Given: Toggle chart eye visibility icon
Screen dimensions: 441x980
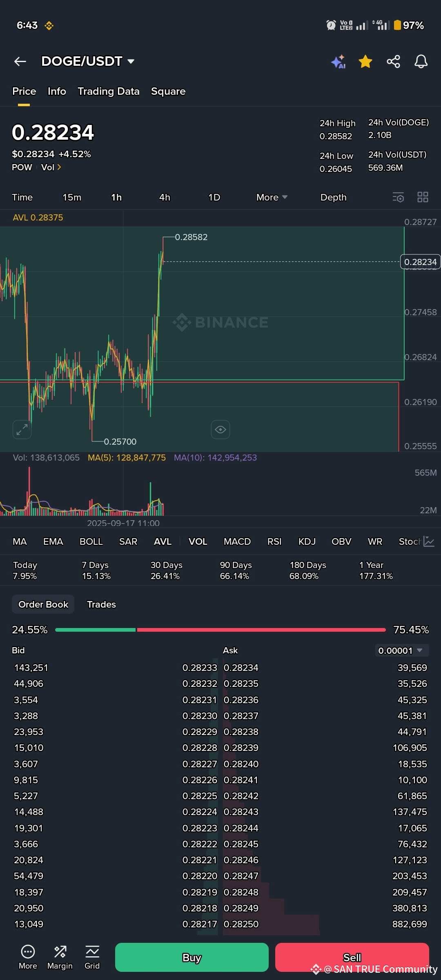Looking at the screenshot, I should 220,430.
